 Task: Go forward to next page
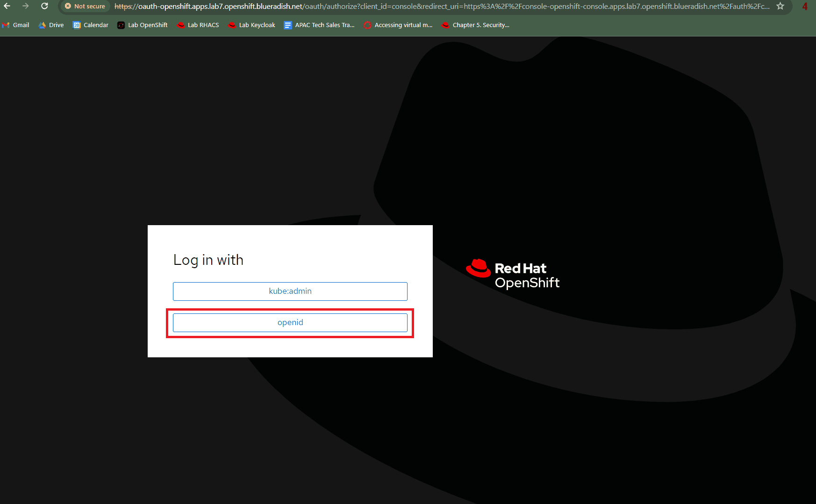[x=26, y=6]
